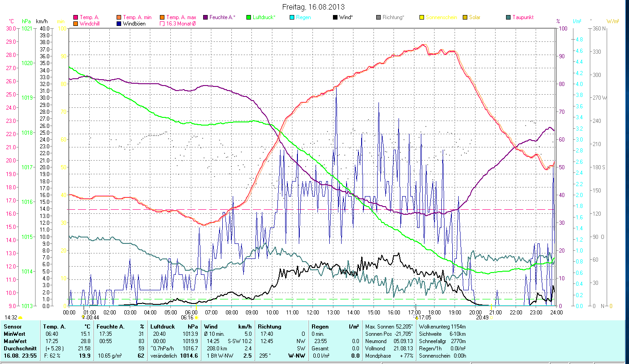
Task: Click the yellow Sonnenschein legend square
Action: click(x=422, y=17)
